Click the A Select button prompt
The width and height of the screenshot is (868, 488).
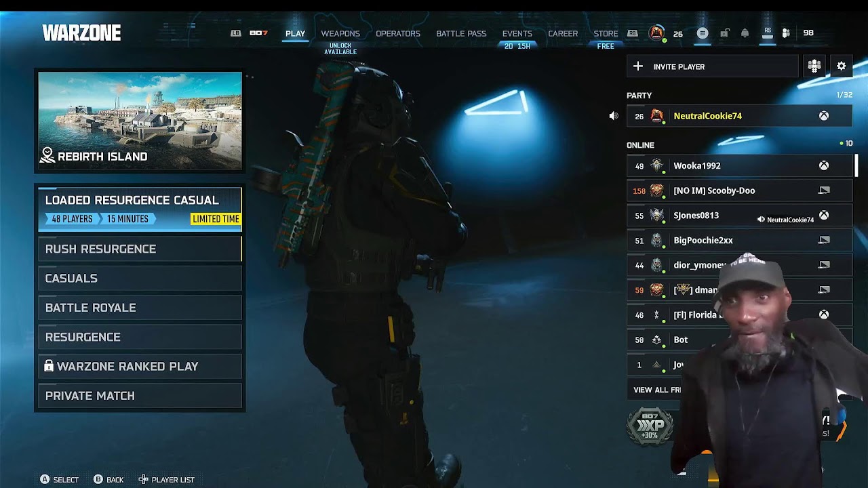(59, 479)
